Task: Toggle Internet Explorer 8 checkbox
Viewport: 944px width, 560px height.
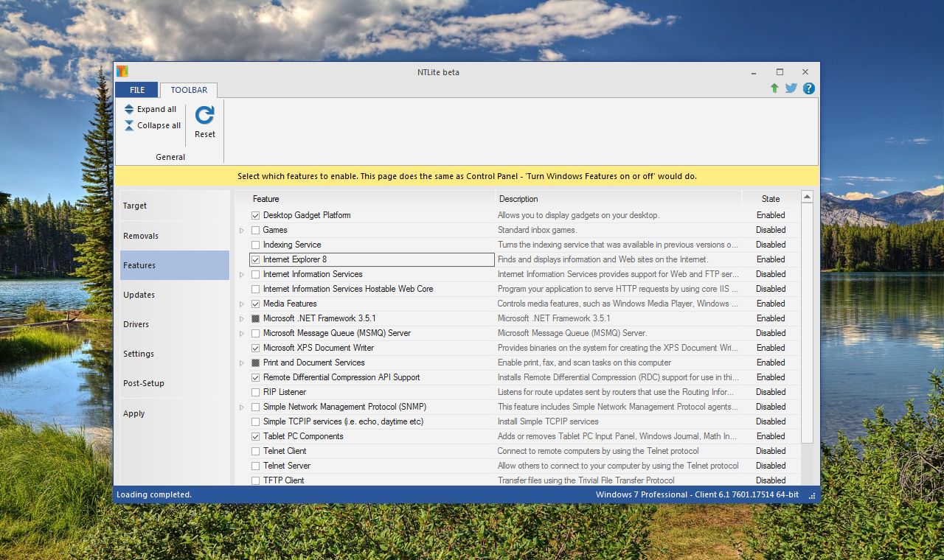Action: pyautogui.click(x=255, y=259)
